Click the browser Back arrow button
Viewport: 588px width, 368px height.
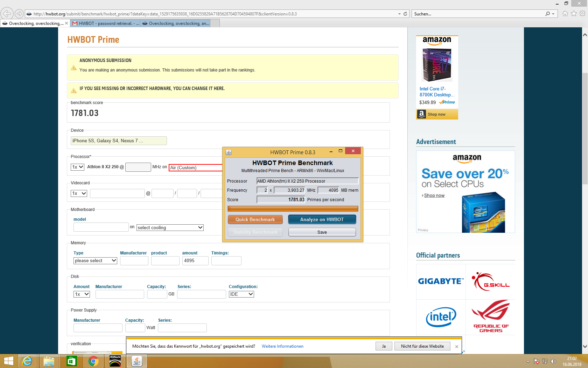click(7, 14)
